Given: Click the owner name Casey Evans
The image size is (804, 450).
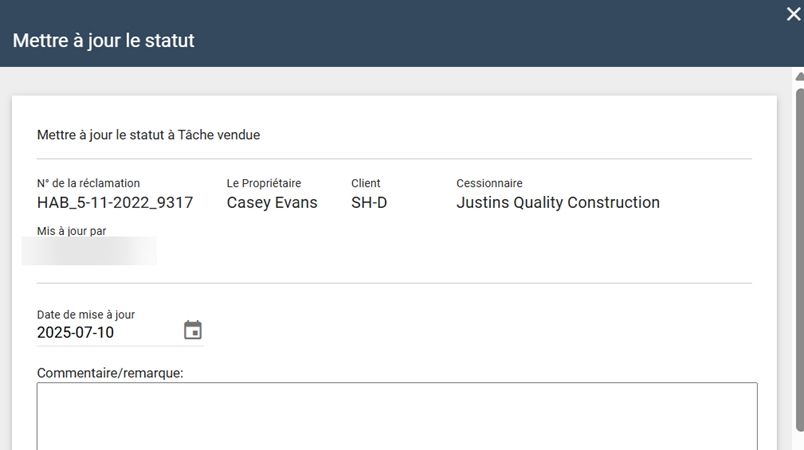Looking at the screenshot, I should [x=272, y=203].
